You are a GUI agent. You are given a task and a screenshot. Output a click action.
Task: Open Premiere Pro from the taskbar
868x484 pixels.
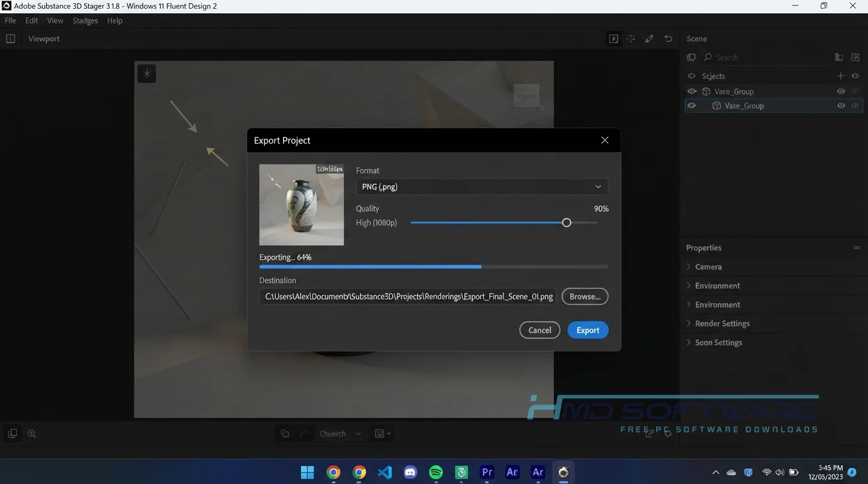tap(487, 472)
